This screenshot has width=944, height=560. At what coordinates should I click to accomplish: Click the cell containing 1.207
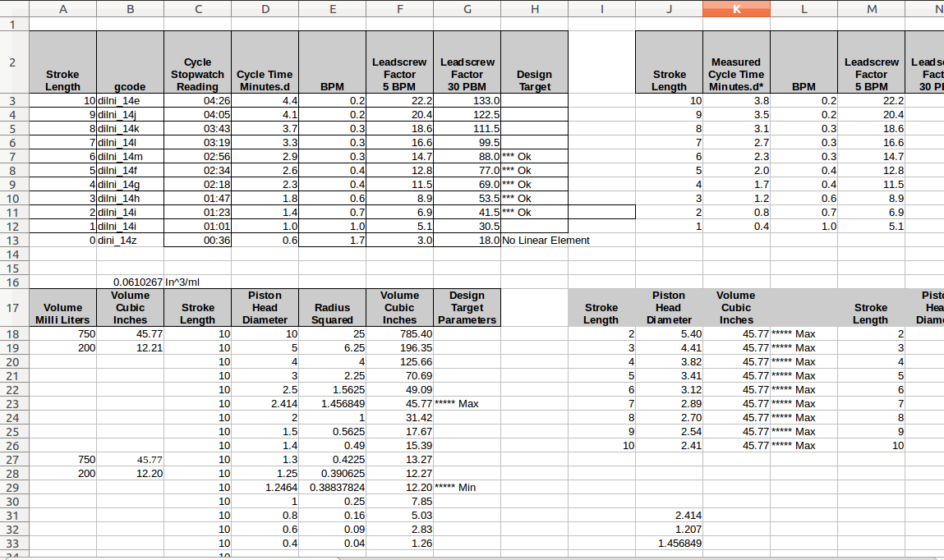click(669, 530)
